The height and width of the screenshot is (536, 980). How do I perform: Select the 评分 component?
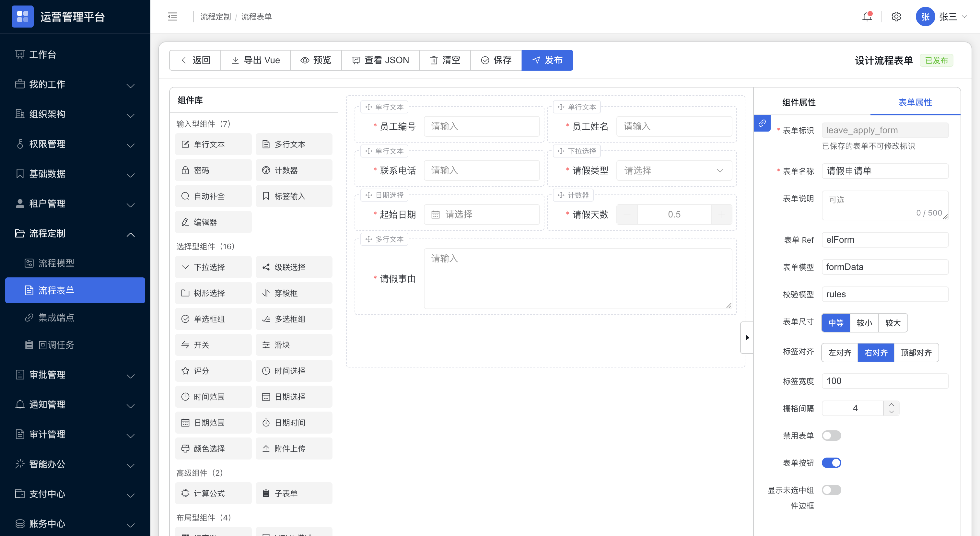[213, 370]
